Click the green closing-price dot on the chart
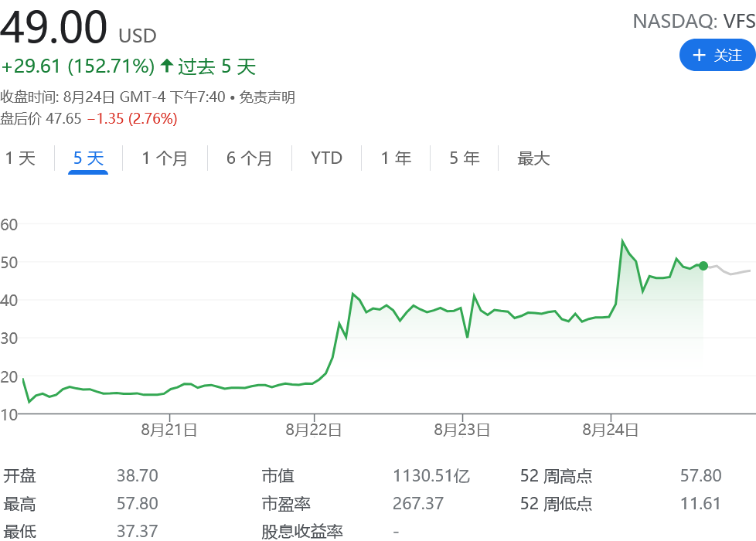 [703, 266]
